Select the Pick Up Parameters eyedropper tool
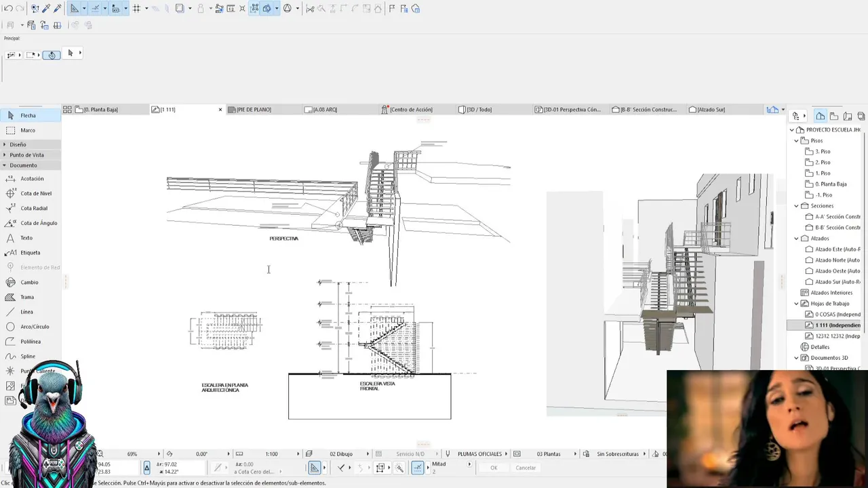This screenshot has width=868, height=488. (x=46, y=9)
